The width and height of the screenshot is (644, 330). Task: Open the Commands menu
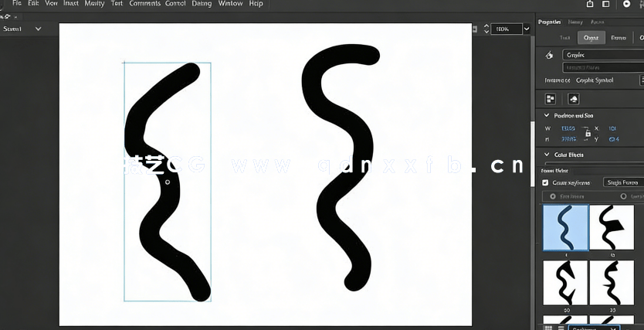pos(144,3)
